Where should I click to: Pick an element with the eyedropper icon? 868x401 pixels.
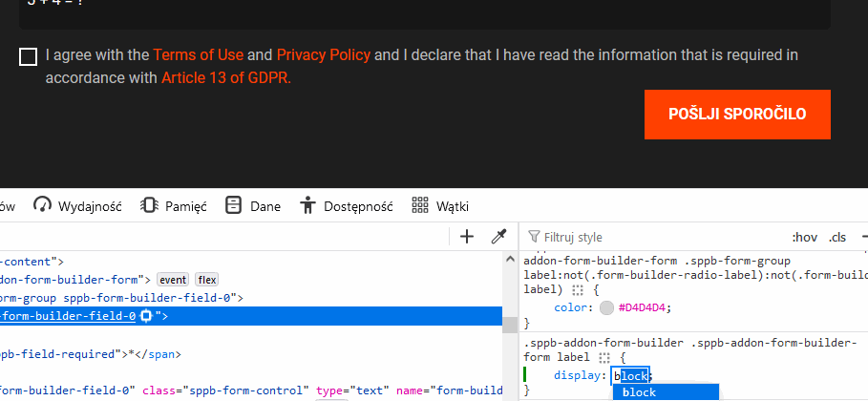pos(498,237)
